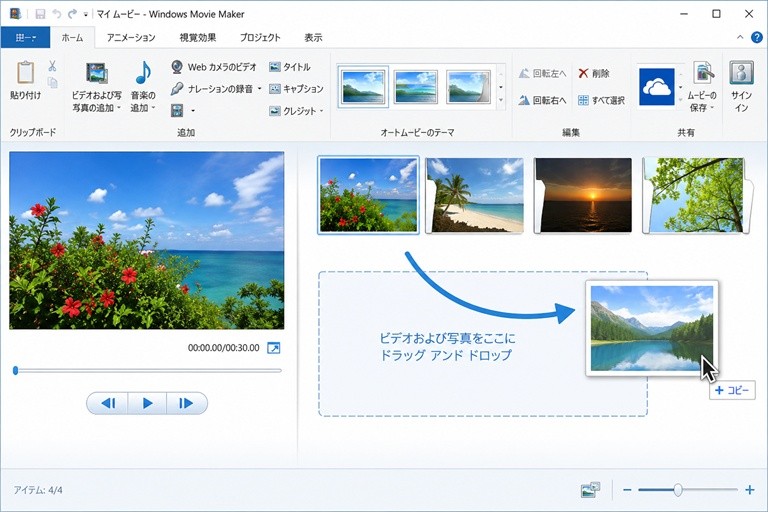Click the Add music note icon
768x512 pixels.
[143, 73]
